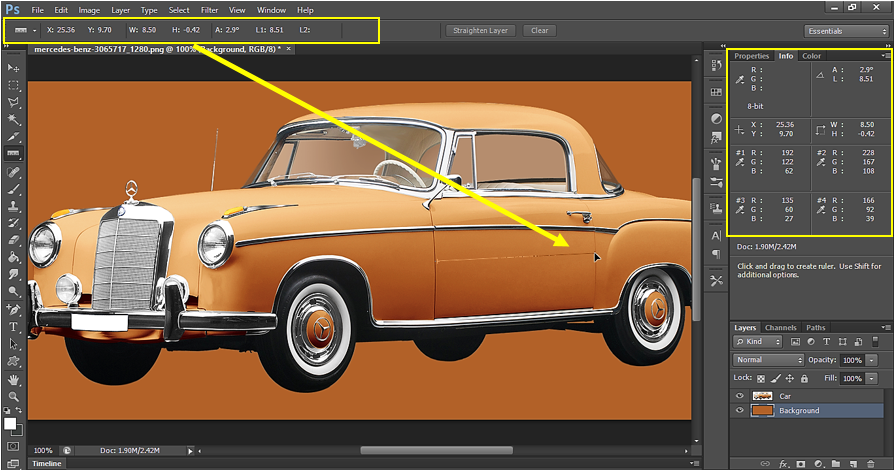
Task: Open the Clone Source panel icon
Action: 716,208
